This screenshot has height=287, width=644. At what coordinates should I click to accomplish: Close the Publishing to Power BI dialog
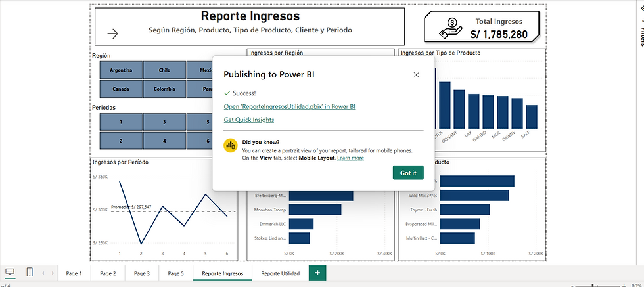click(417, 75)
